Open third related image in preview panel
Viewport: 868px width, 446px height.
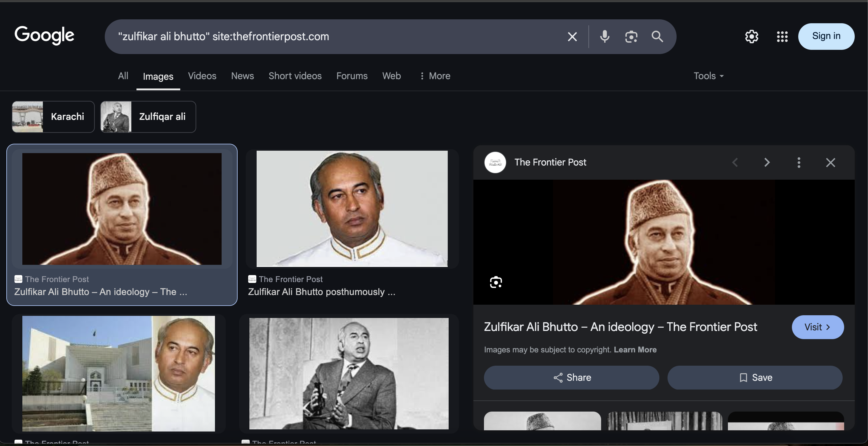coord(786,421)
